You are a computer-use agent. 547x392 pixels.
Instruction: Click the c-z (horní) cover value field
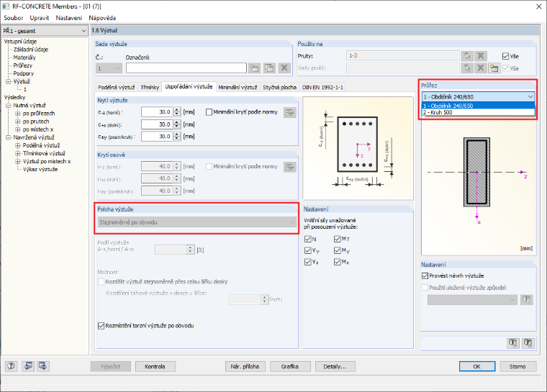tap(157, 112)
